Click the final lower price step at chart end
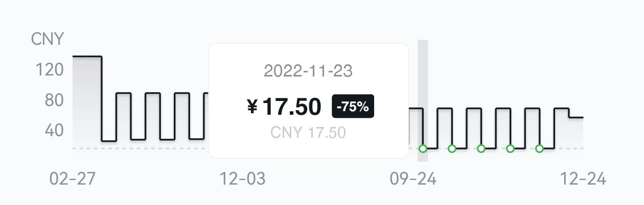 (576, 118)
